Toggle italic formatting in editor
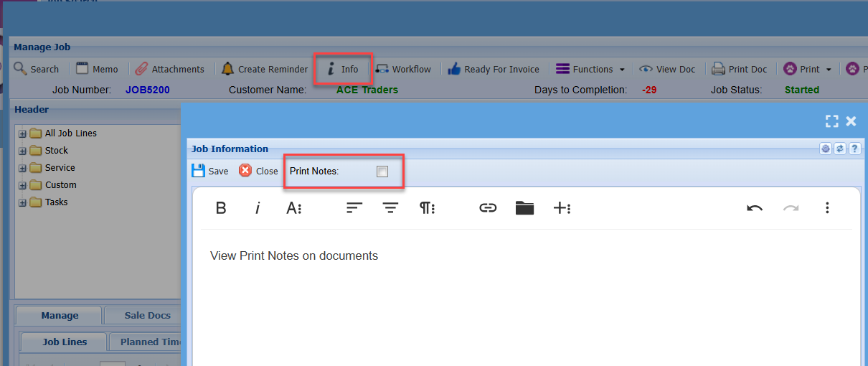This screenshot has width=868, height=366. (x=258, y=208)
